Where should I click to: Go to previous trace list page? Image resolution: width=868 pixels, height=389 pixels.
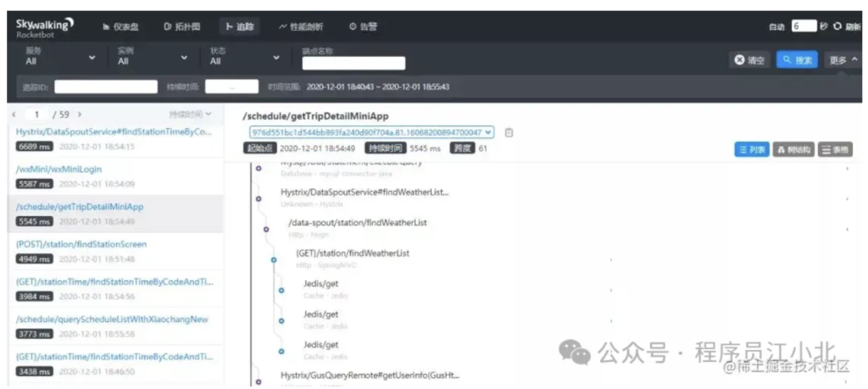coord(14,114)
